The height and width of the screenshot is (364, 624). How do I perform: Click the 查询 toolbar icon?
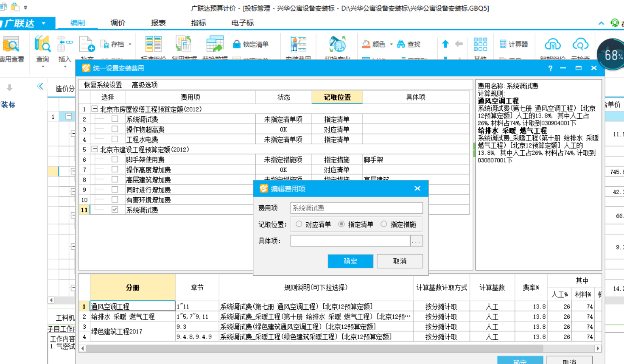(x=42, y=45)
